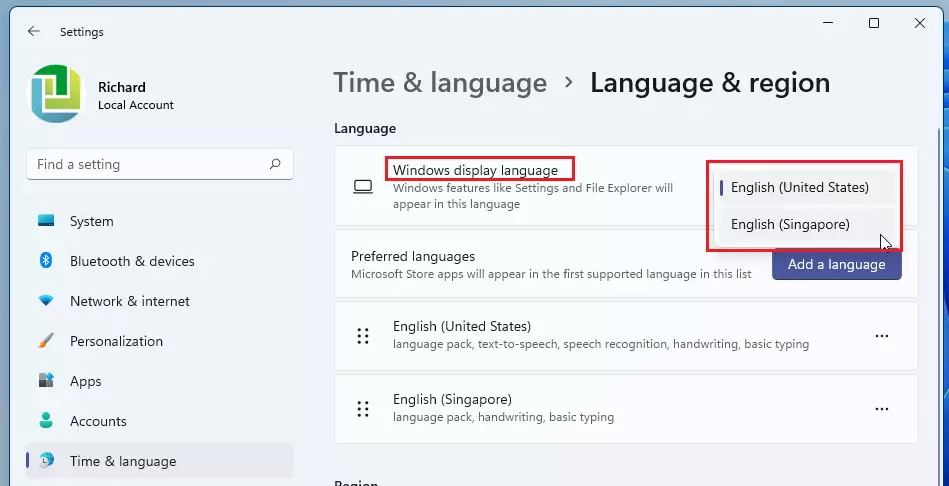Open Apps settings from sidebar

(x=160, y=381)
